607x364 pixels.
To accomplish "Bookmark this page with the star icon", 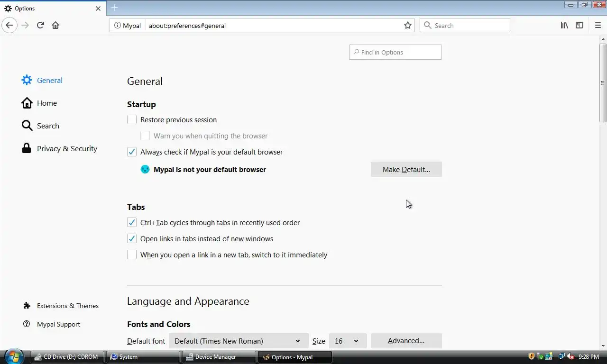I will point(407,26).
